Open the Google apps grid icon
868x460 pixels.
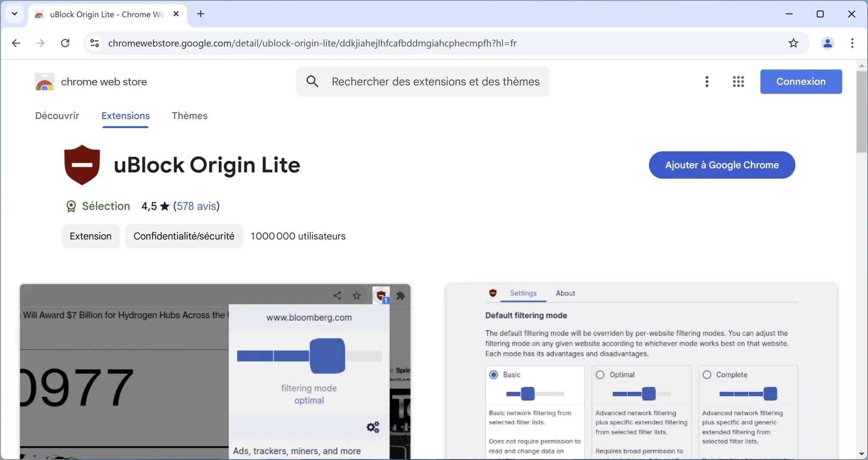[738, 81]
